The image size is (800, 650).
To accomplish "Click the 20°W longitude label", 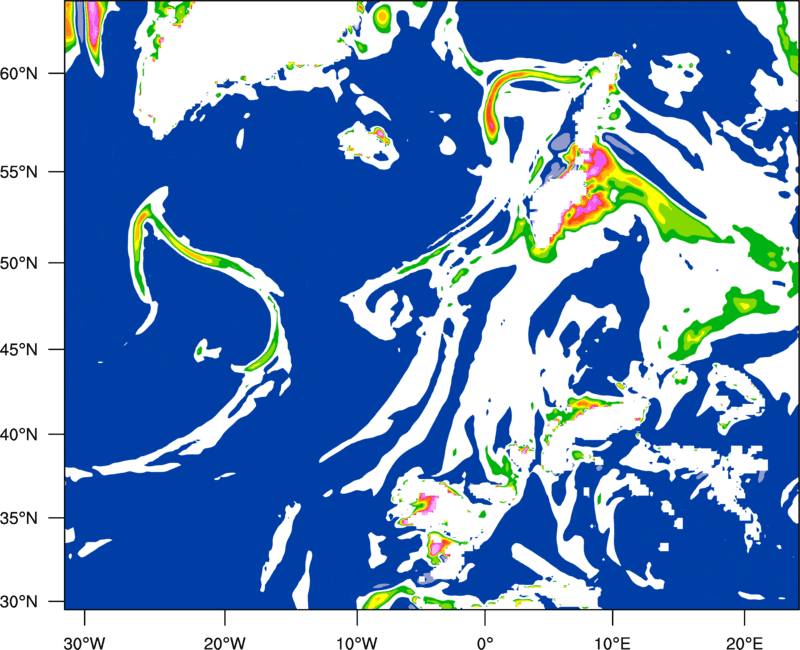I will (x=224, y=643).
